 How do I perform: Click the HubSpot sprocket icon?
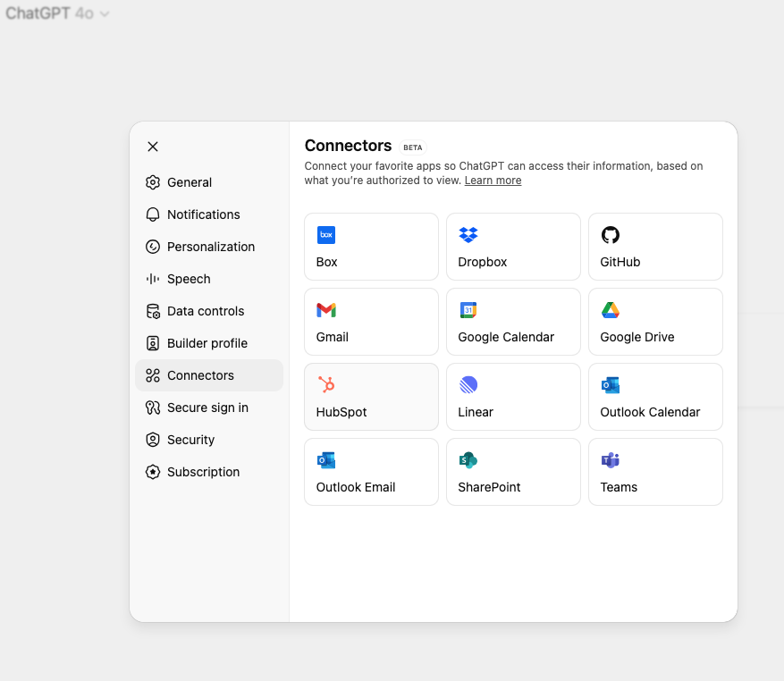click(x=326, y=385)
